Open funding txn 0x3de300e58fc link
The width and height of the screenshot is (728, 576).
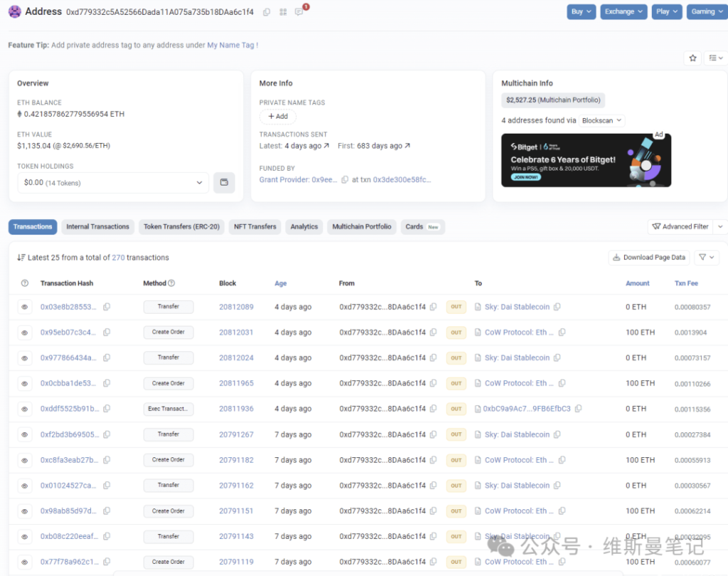402,180
